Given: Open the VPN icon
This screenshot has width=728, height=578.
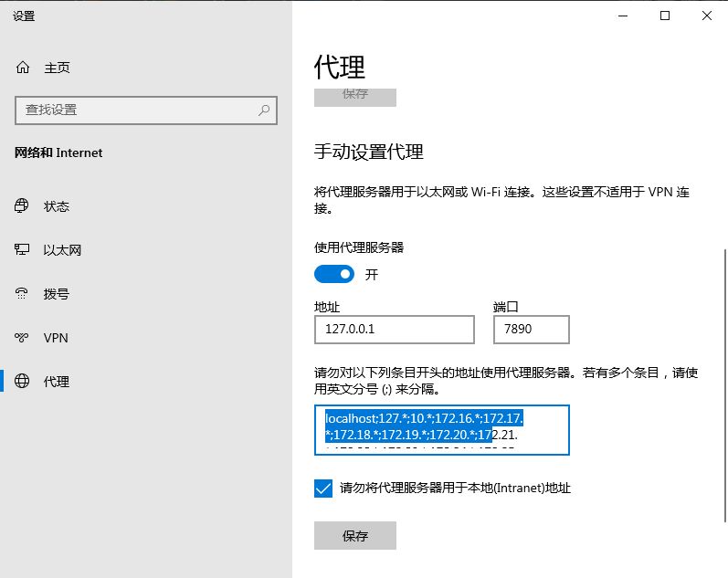Looking at the screenshot, I should point(23,338).
